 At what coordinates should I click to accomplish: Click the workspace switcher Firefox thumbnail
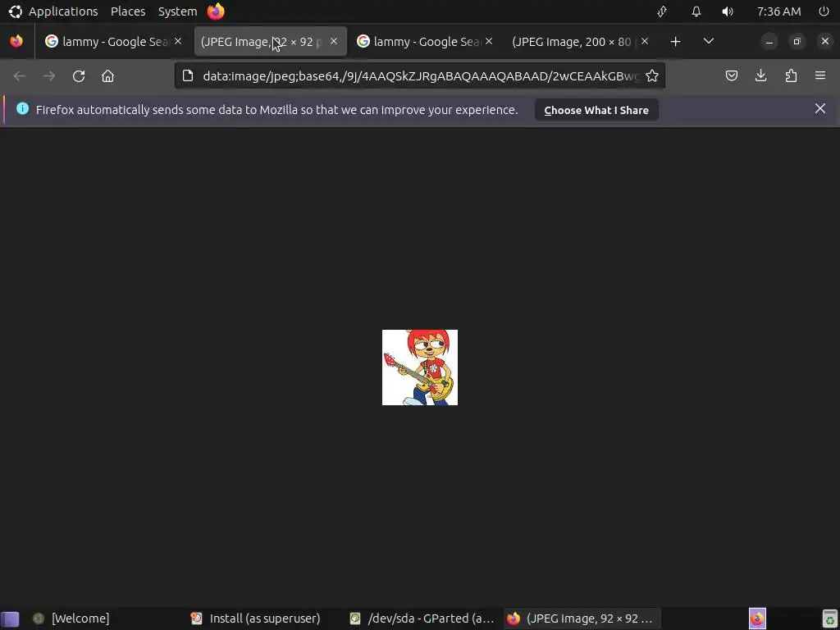coord(757,619)
